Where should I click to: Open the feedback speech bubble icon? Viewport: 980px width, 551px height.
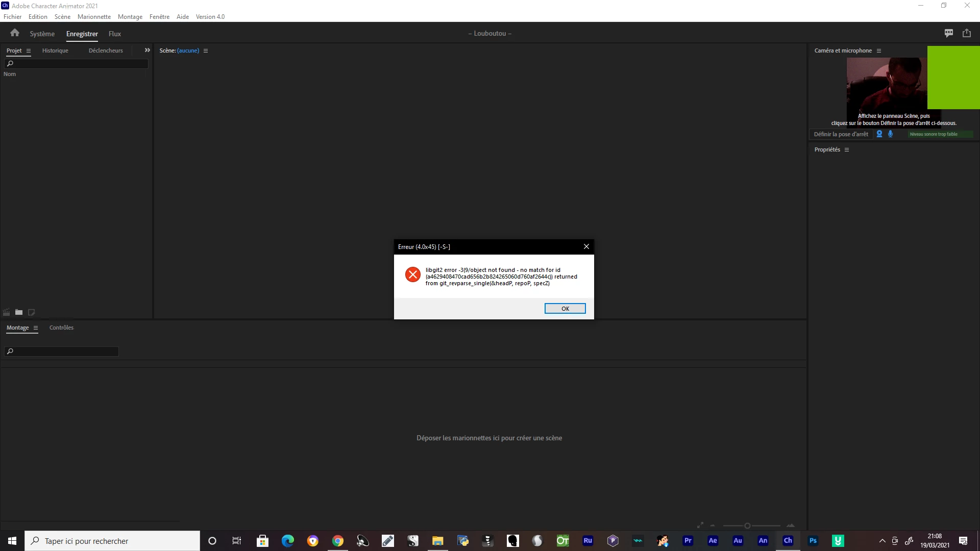[x=949, y=33]
